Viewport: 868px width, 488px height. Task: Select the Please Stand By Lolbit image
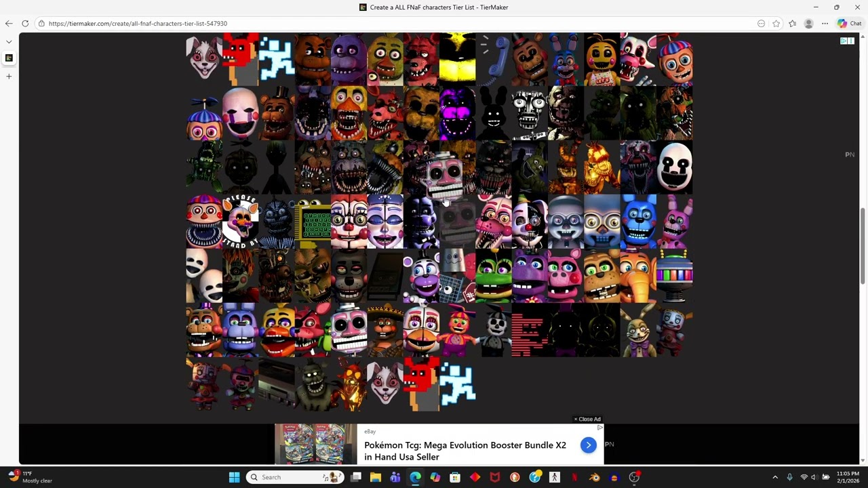[x=240, y=222]
